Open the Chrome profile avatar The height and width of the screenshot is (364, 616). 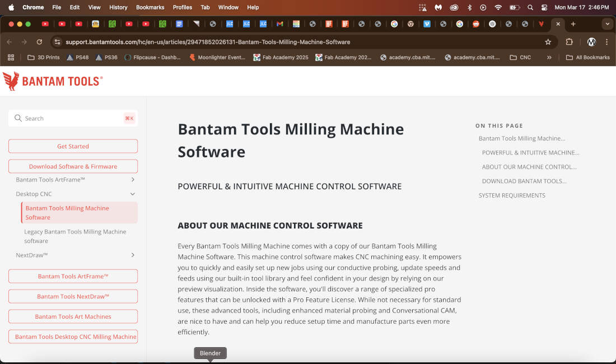(x=591, y=42)
